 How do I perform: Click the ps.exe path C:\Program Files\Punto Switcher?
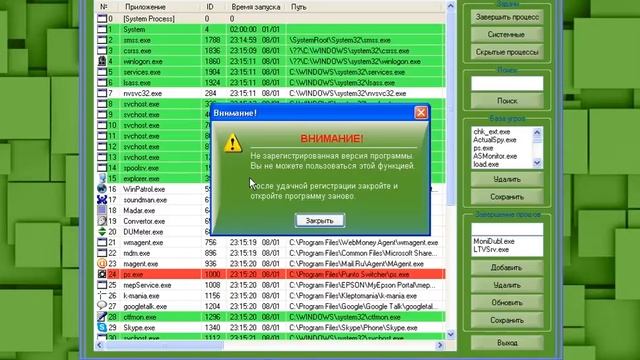coord(349,274)
